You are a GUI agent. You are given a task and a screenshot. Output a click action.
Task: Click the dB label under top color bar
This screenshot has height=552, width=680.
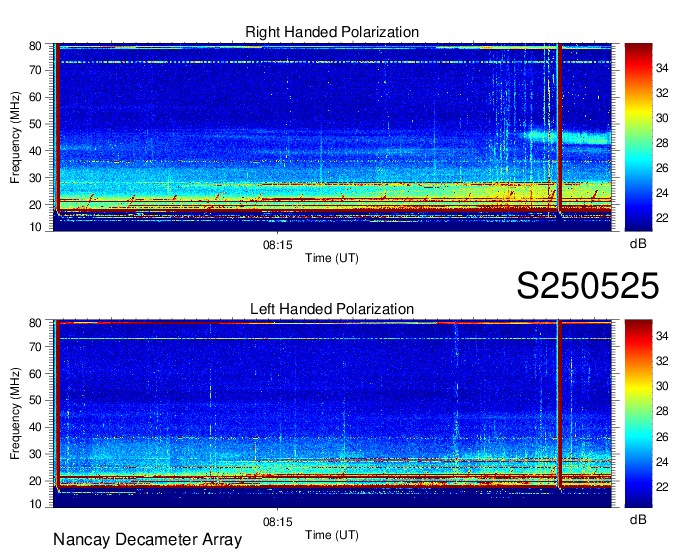[638, 244]
